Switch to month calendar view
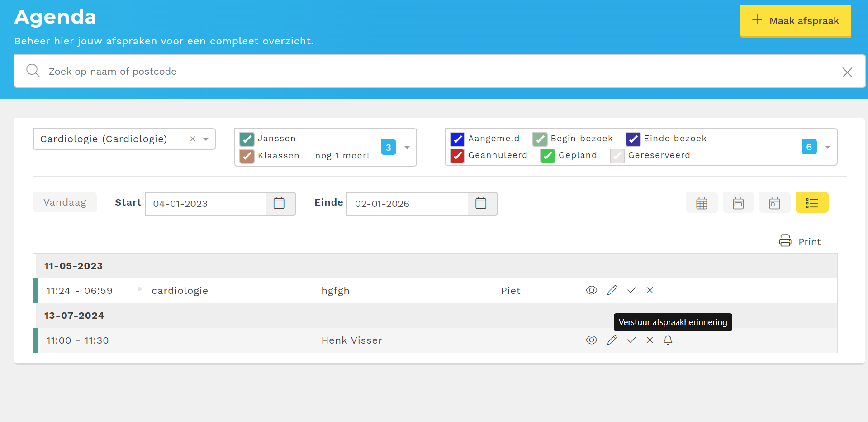868x422 pixels. pyautogui.click(x=702, y=203)
